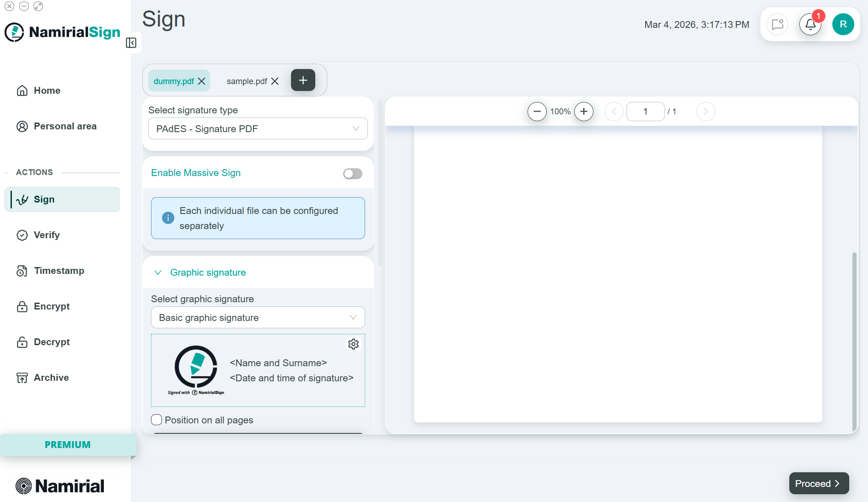Select Sign in the Actions menu

[x=62, y=199]
